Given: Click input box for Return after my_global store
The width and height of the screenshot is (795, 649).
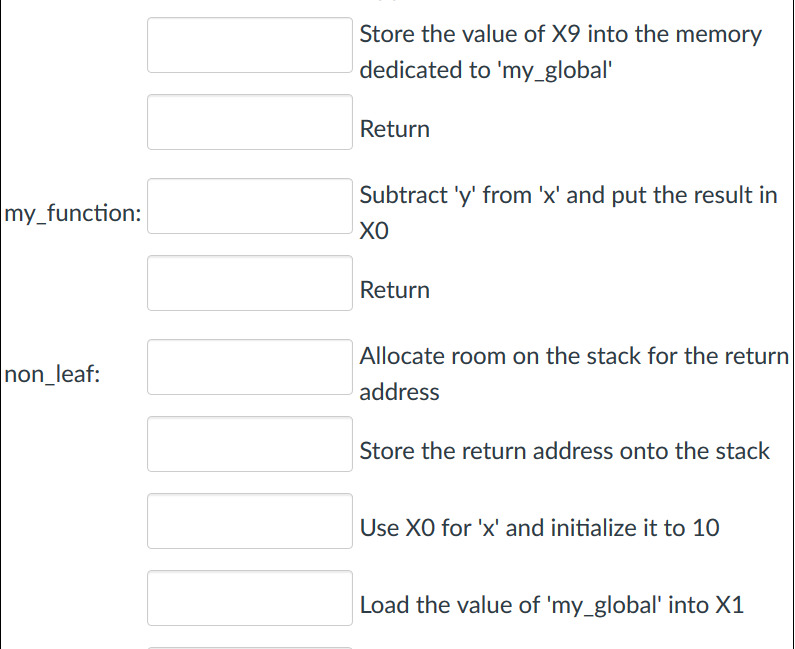Looking at the screenshot, I should coord(250,122).
